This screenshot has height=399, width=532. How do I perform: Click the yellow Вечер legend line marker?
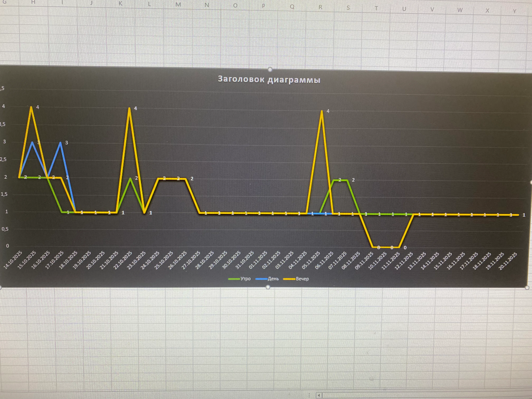(x=289, y=279)
